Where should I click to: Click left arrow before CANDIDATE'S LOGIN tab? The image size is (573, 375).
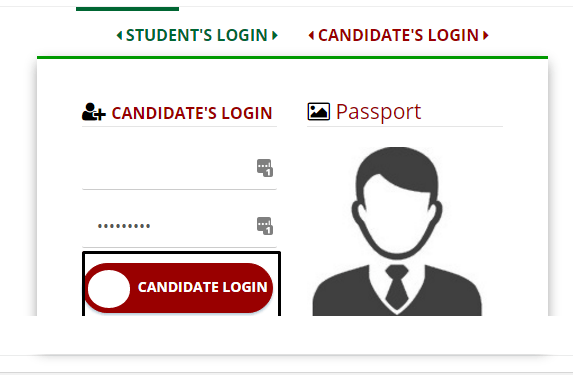click(x=311, y=35)
